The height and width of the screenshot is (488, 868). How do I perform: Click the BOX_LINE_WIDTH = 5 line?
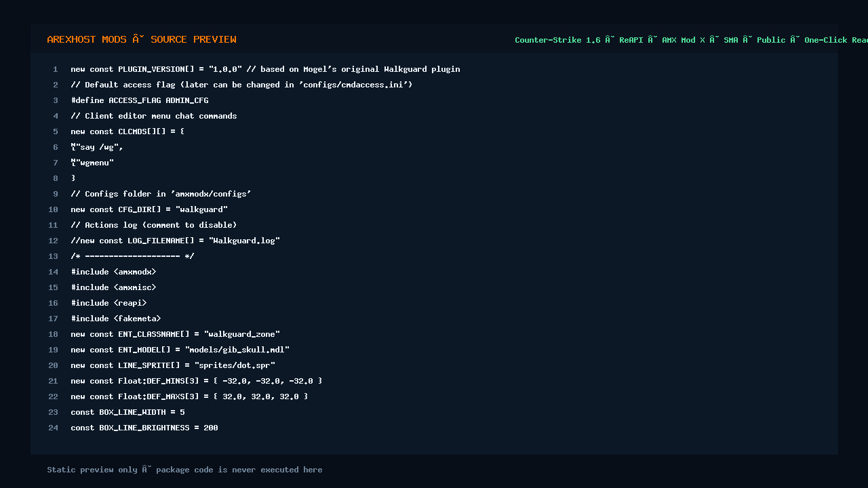[x=127, y=412]
